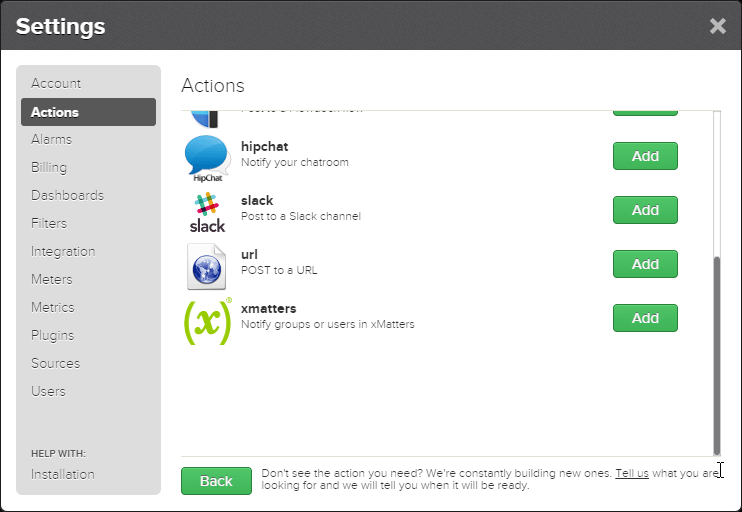Image resolution: width=742 pixels, height=512 pixels.
Task: Click the xMatters (x) logo icon
Action: tap(208, 321)
